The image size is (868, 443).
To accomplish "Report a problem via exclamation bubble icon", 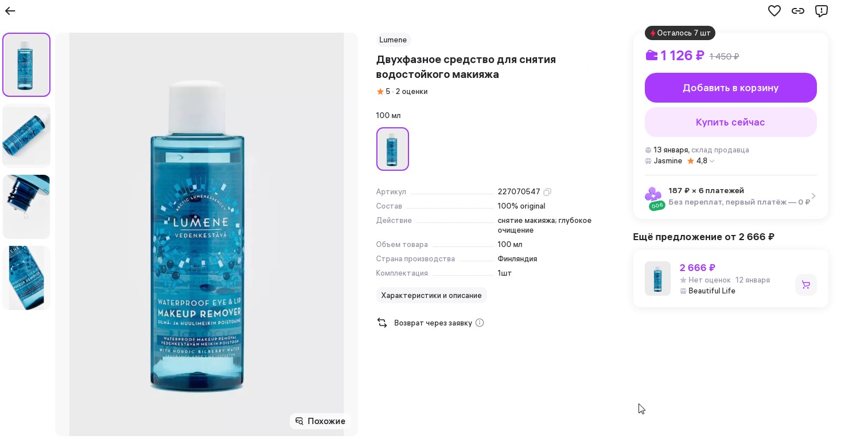I will (822, 11).
